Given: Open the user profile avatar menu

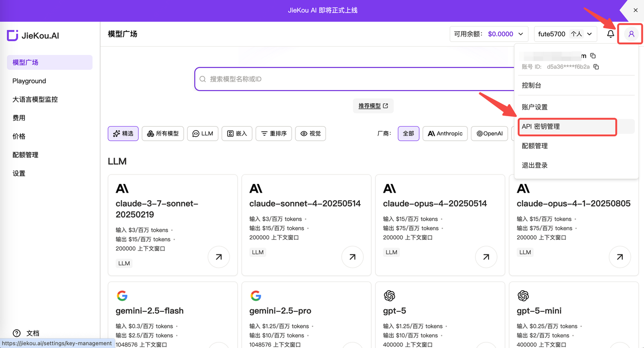Looking at the screenshot, I should [x=631, y=34].
